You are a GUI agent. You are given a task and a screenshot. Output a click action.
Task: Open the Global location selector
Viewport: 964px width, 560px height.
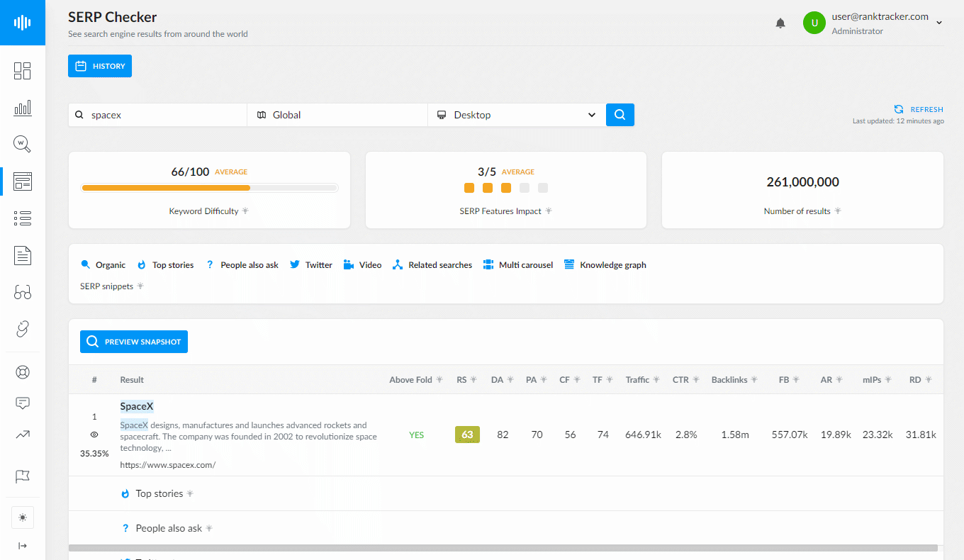tap(337, 115)
